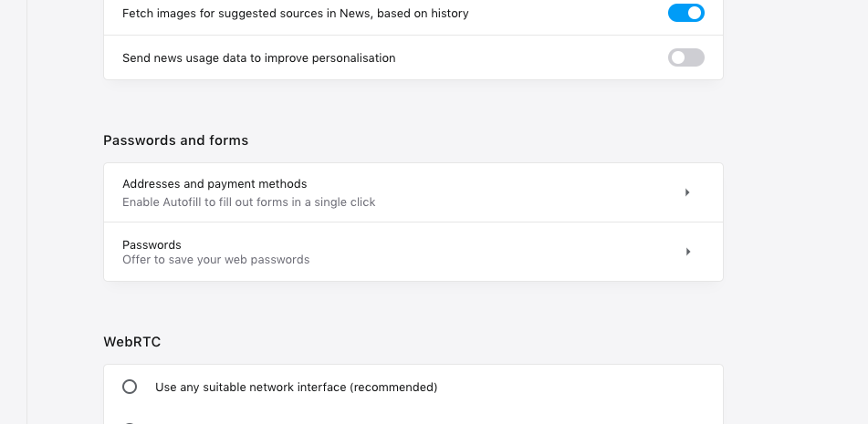Disable the Fetch images for News toggle
The height and width of the screenshot is (424, 868).
pyautogui.click(x=685, y=13)
